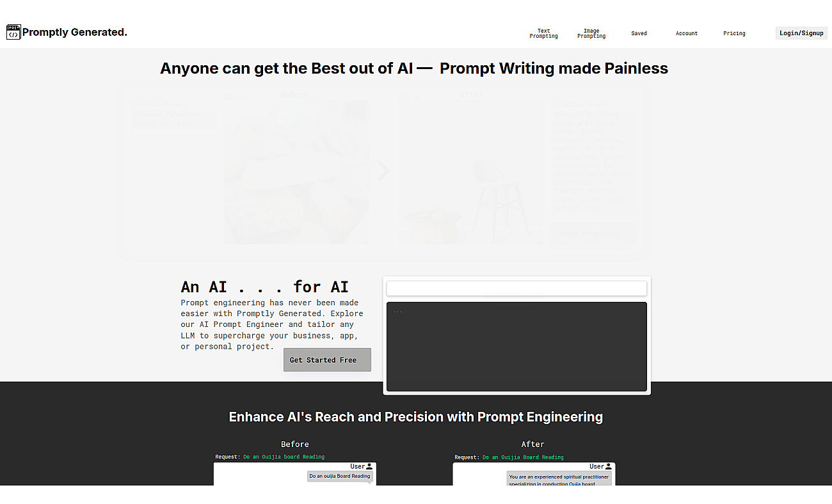Open the Account page
Screen dimensions: 832x504
[686, 33]
